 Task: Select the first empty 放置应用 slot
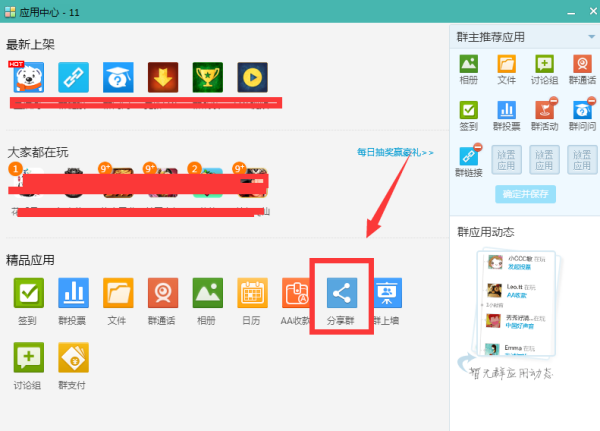click(x=507, y=160)
